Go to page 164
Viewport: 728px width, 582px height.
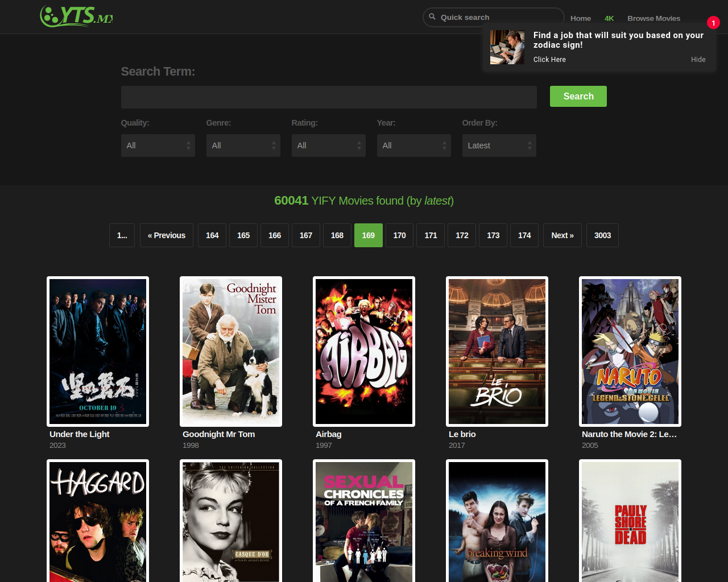pos(212,235)
